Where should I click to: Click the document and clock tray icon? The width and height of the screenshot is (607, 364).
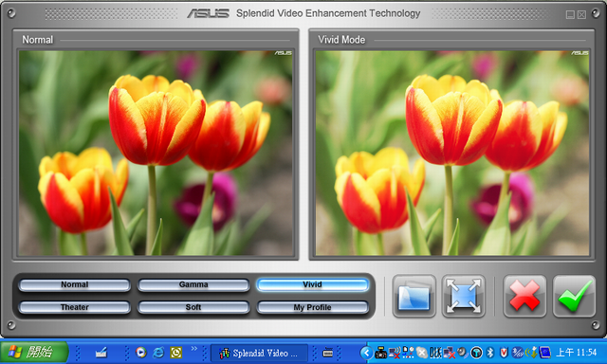[408, 353]
